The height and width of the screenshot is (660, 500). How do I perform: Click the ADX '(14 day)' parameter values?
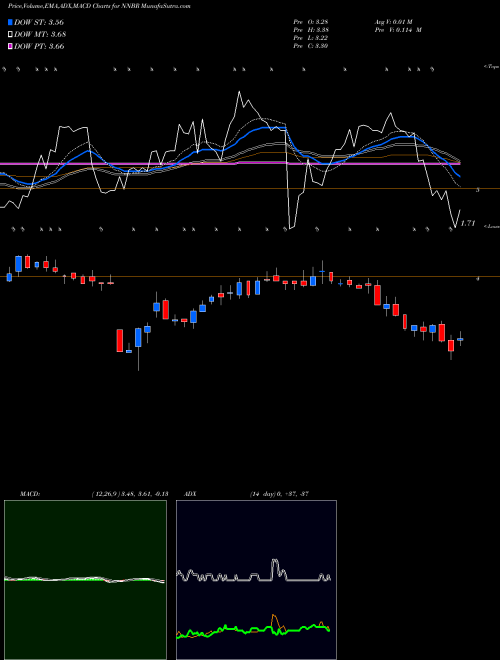(x=279, y=494)
